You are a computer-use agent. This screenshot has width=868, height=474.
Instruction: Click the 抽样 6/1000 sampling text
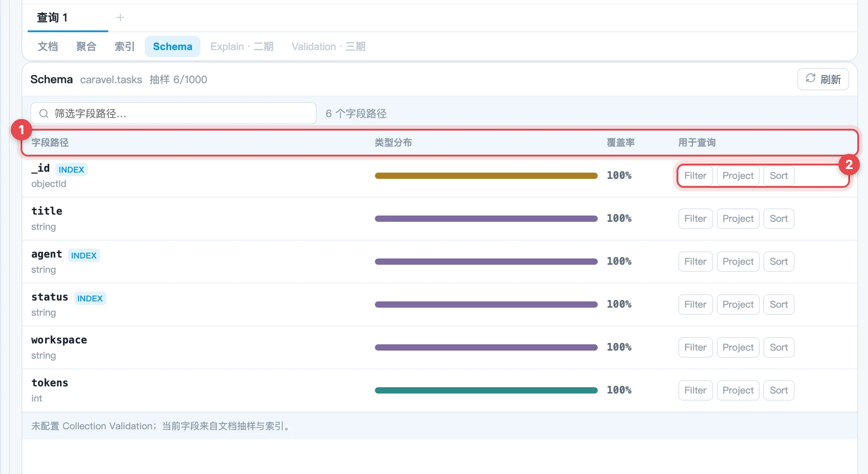coord(178,80)
